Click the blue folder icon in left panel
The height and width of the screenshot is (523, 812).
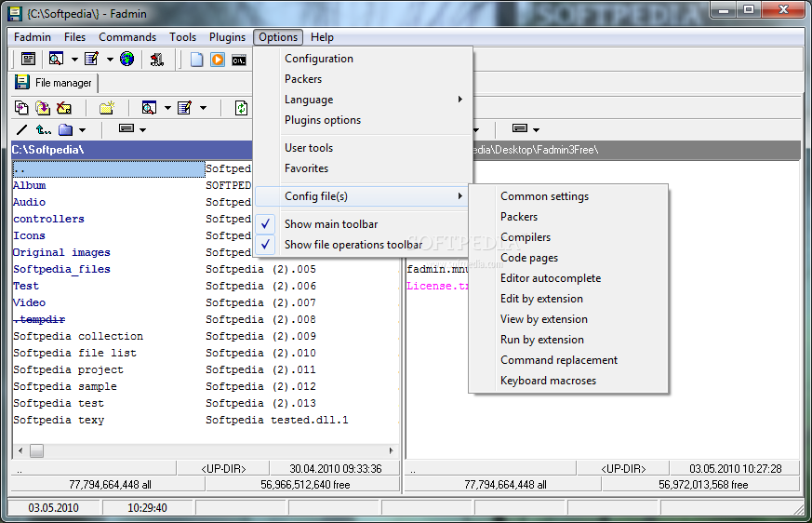(x=65, y=129)
